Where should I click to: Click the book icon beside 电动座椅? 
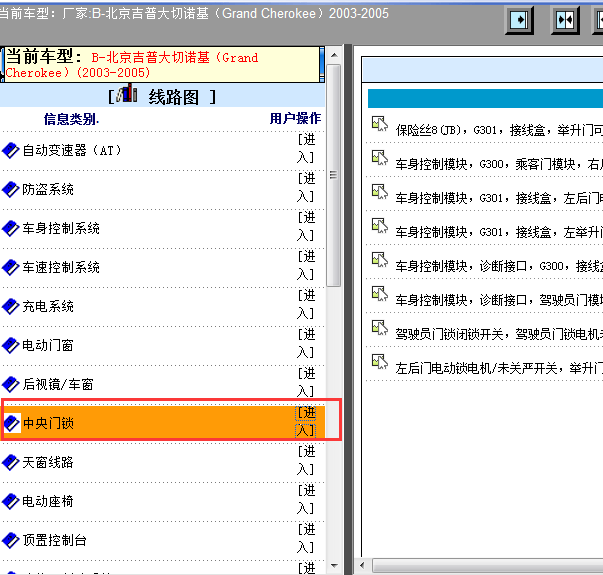tap(10, 501)
